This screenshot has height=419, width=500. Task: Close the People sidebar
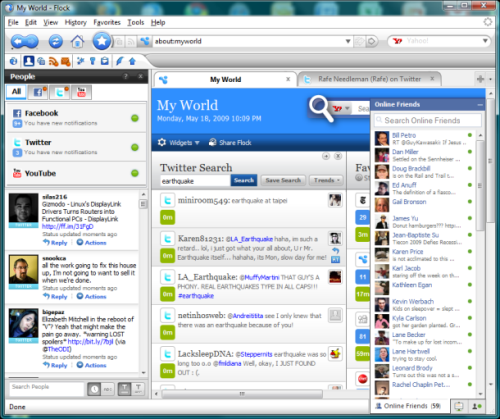coord(141,76)
